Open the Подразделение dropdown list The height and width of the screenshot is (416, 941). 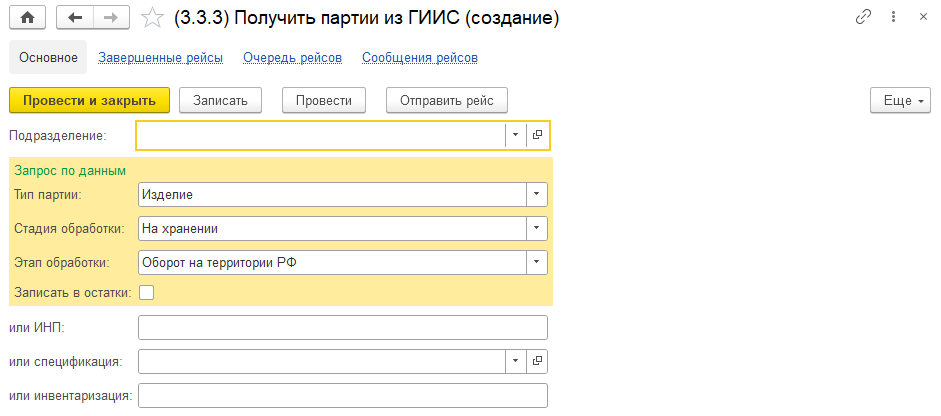pos(516,135)
